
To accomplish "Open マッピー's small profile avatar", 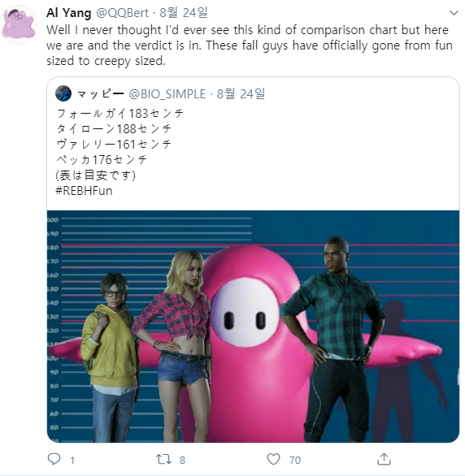I will click(63, 93).
